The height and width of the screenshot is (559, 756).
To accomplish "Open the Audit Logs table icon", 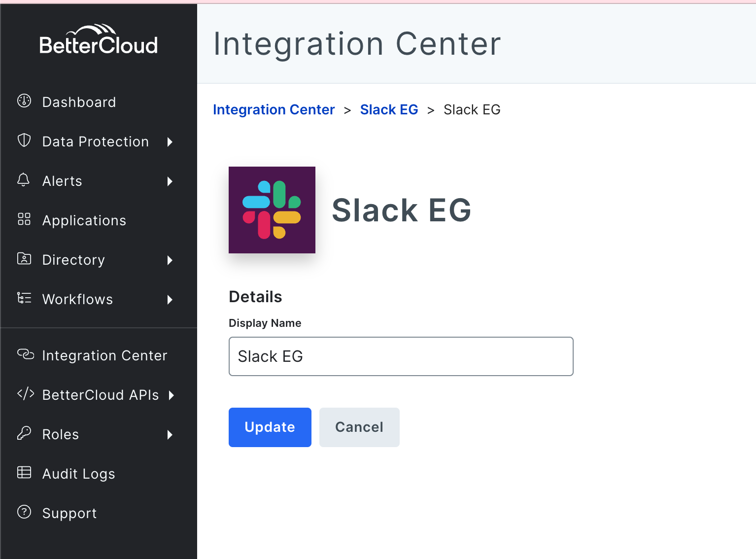I will [24, 473].
